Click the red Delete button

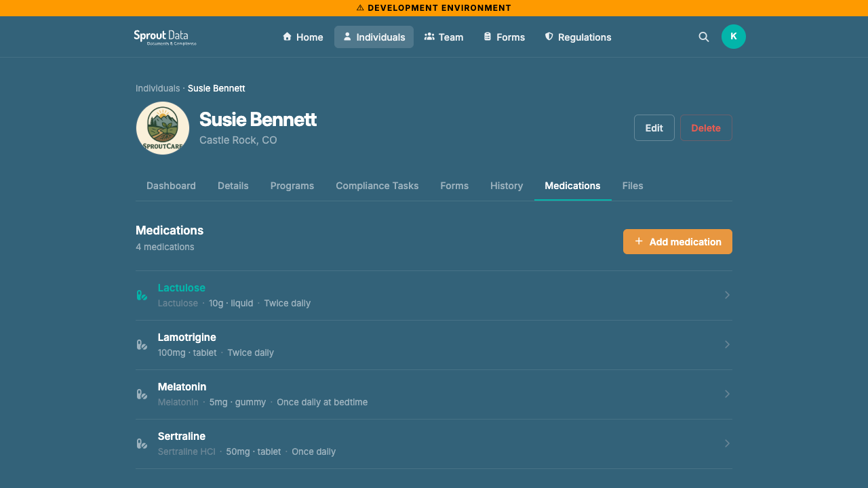pyautogui.click(x=706, y=128)
